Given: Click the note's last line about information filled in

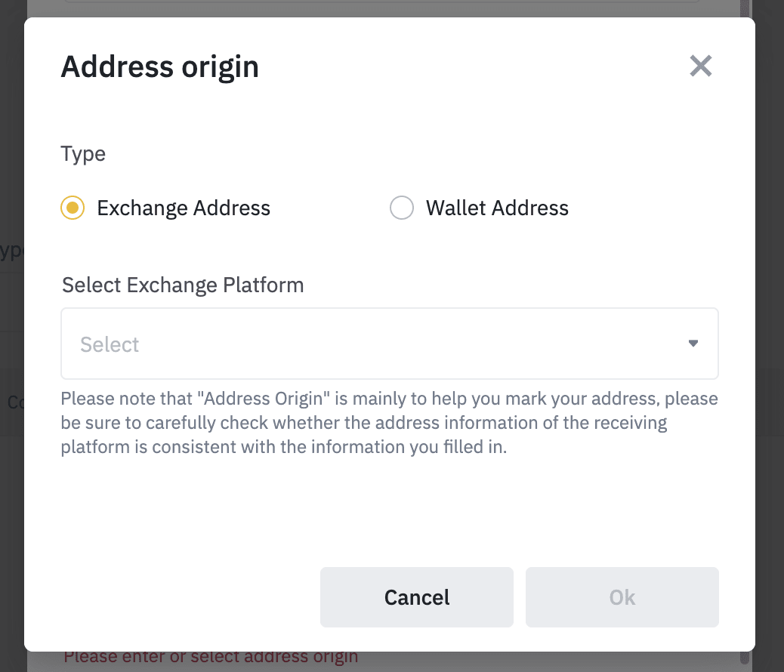Looking at the screenshot, I should (x=283, y=446).
